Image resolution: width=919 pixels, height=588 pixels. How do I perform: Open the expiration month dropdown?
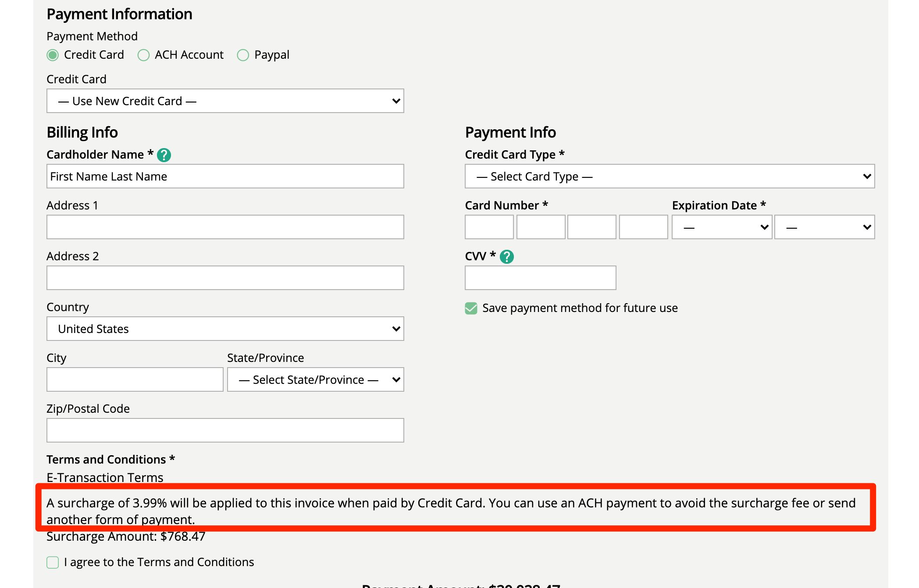722,227
